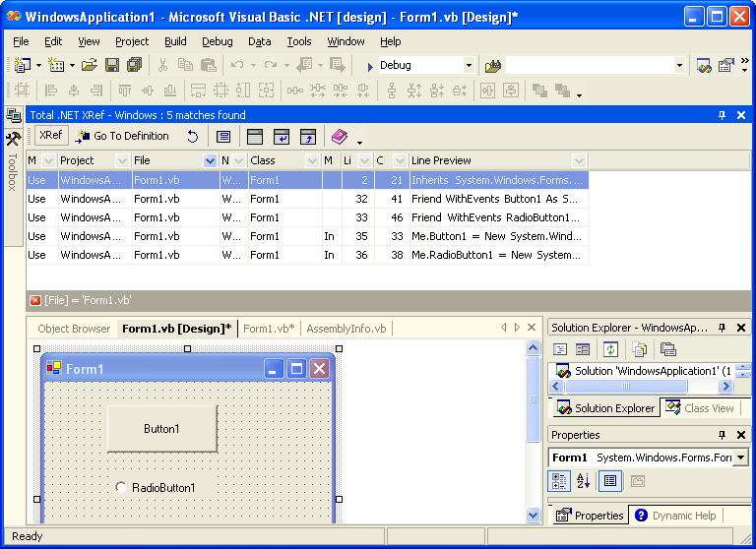Open the Debug configuration dropdown
756x549 pixels.
click(x=469, y=65)
